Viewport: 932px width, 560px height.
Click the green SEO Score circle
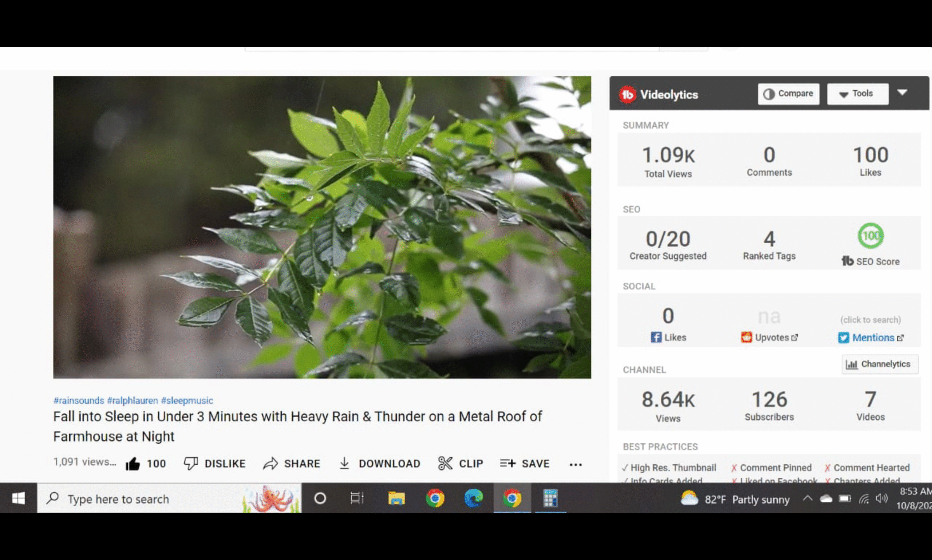pos(870,236)
